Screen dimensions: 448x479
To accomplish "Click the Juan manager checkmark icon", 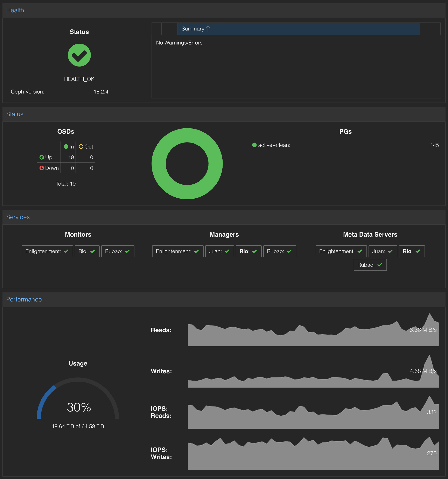I will pos(227,251).
